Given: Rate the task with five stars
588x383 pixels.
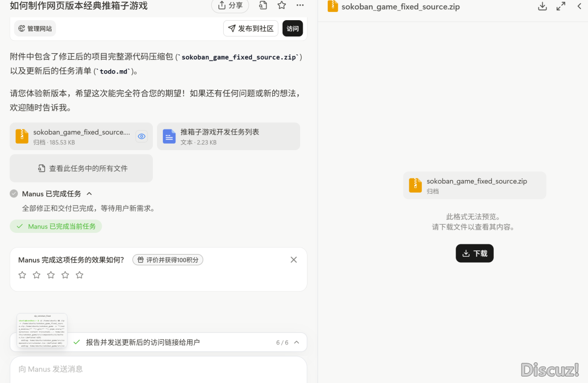Looking at the screenshot, I should tap(79, 275).
